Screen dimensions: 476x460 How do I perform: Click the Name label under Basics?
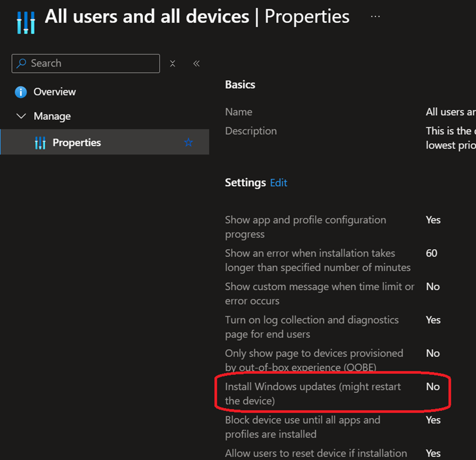click(x=238, y=112)
